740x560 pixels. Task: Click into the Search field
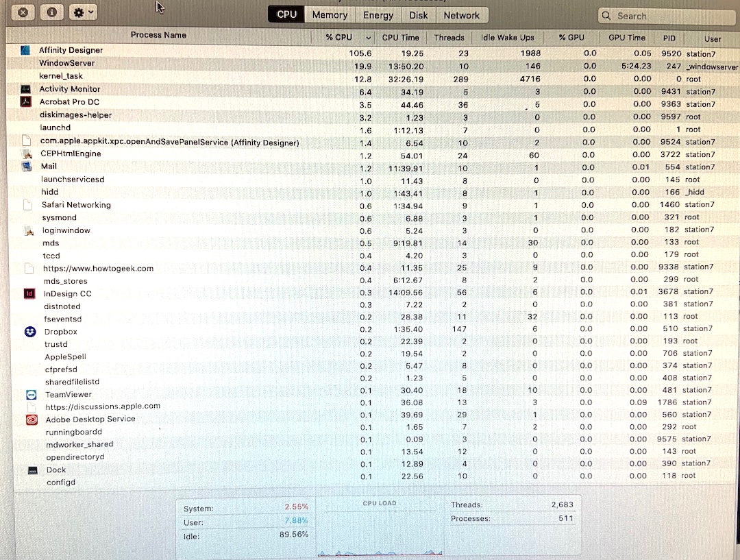click(667, 16)
